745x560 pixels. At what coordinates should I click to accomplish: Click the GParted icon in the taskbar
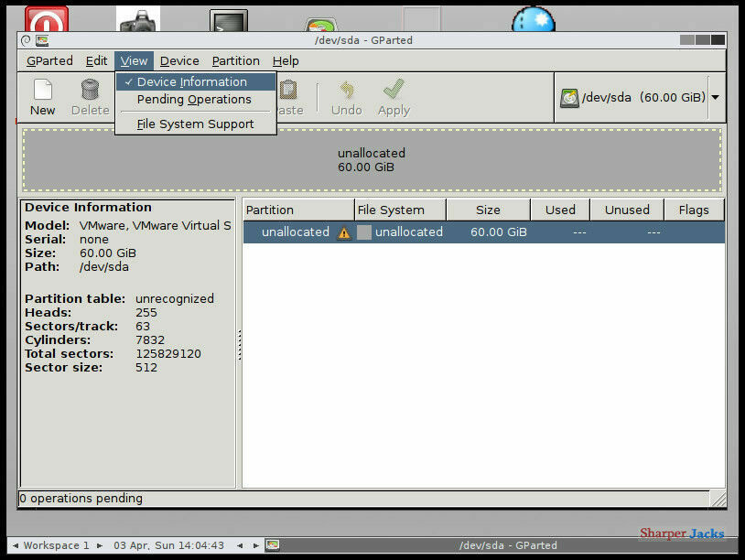[272, 544]
